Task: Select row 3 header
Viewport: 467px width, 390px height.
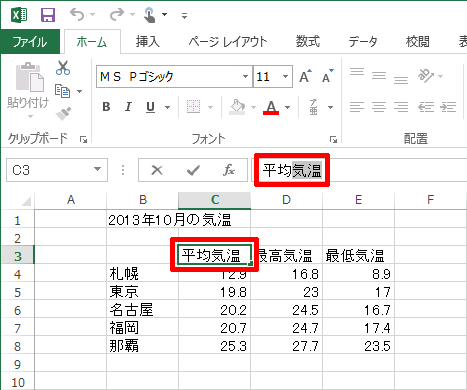Action: [x=18, y=256]
